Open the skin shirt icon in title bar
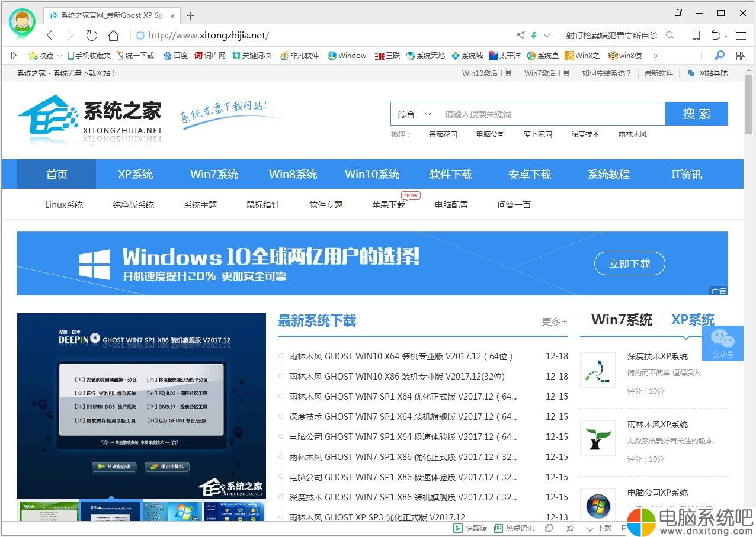The height and width of the screenshot is (537, 756). [x=678, y=12]
